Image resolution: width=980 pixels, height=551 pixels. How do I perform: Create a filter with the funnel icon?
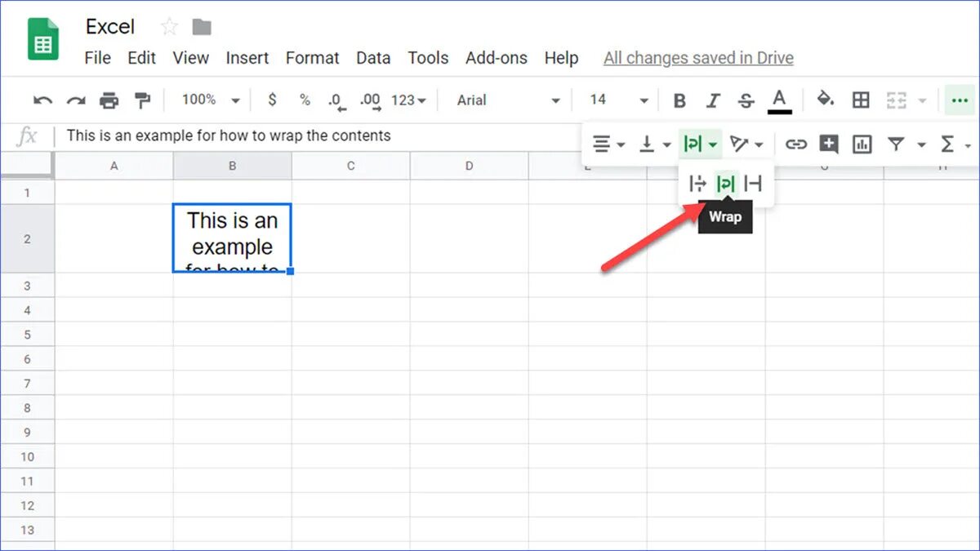coord(896,144)
